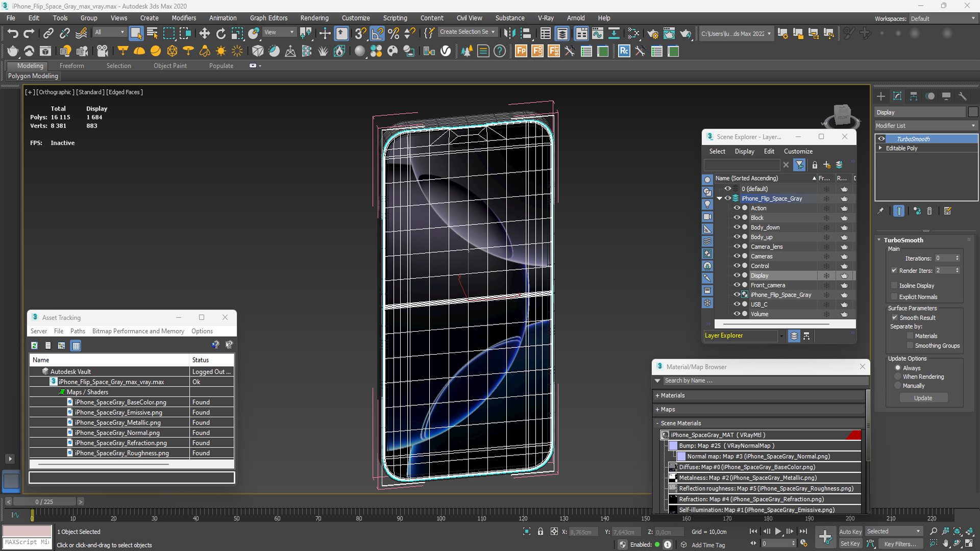980x551 pixels.
Task: Play the animation
Action: (778, 532)
